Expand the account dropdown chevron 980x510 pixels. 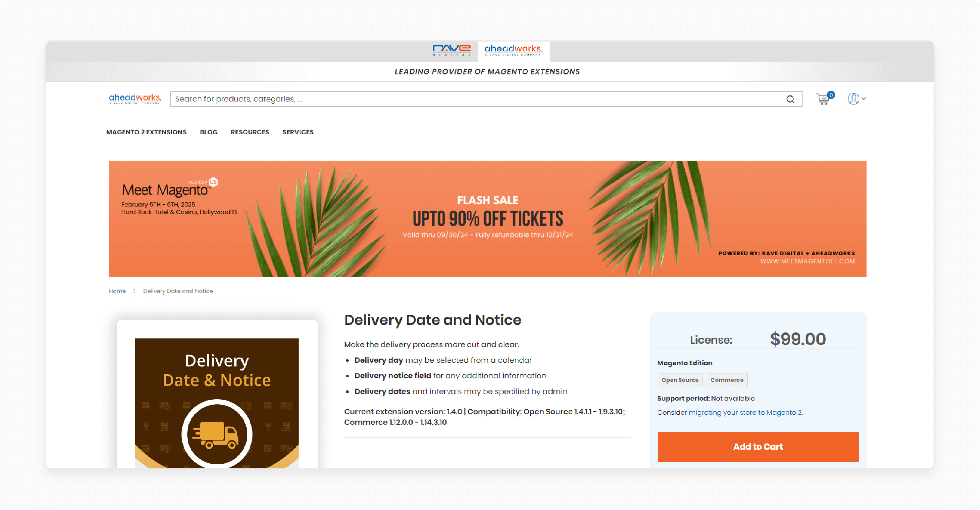864,98
